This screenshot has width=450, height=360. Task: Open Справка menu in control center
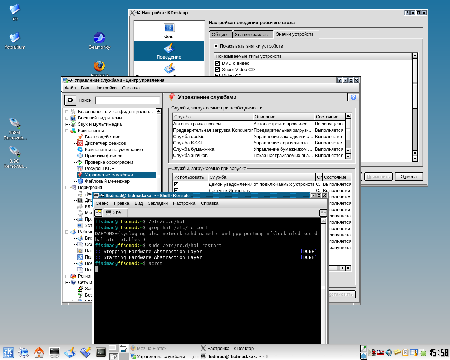click(131, 88)
